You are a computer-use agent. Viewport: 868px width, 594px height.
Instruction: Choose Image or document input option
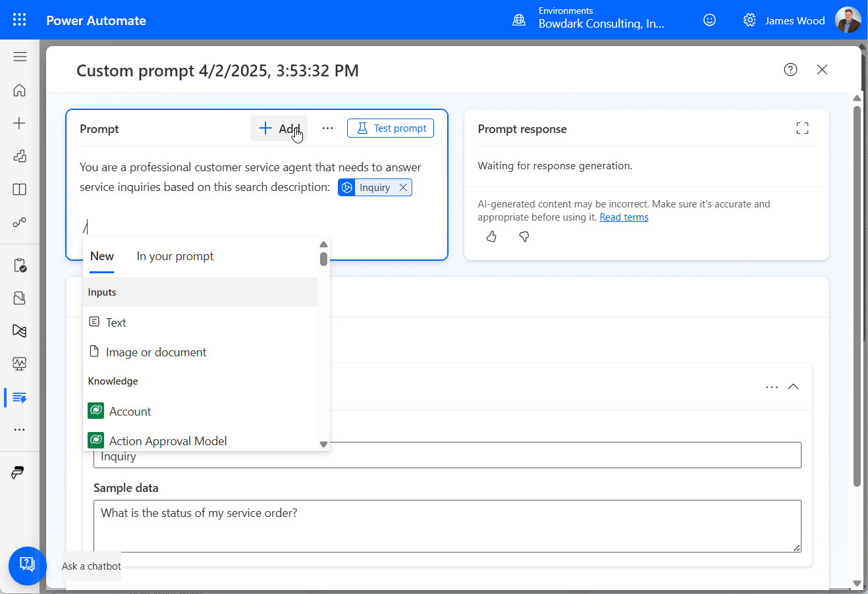pyautogui.click(x=200, y=352)
